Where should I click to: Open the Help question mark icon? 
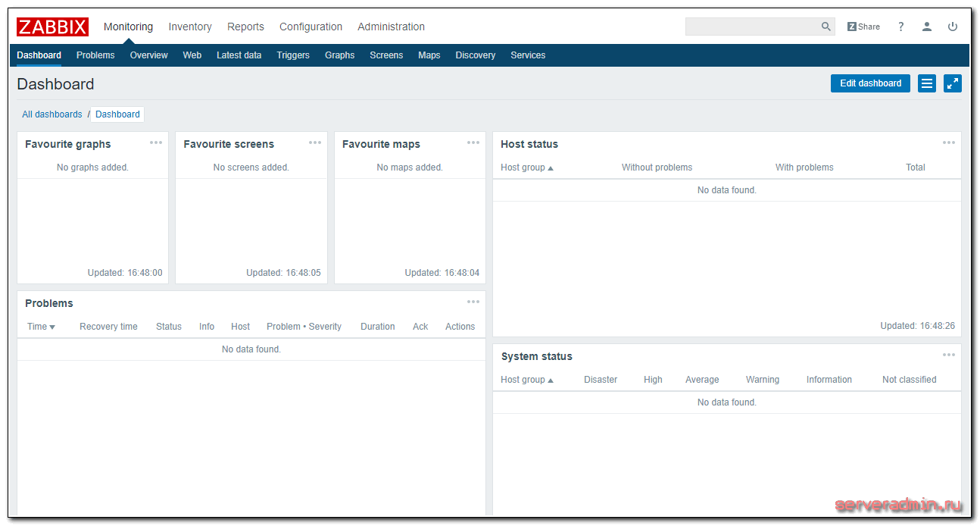tap(900, 27)
